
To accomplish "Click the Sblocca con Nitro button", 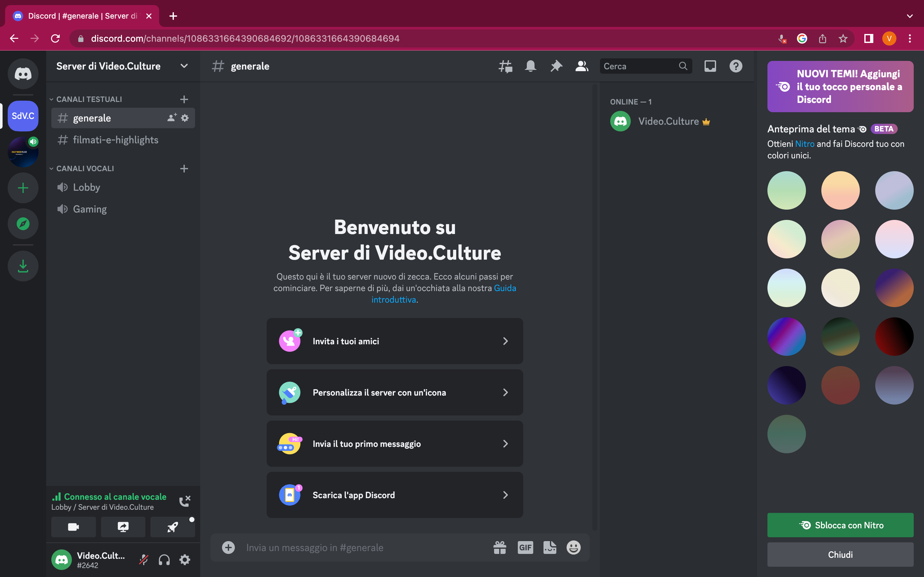I will coord(840,525).
